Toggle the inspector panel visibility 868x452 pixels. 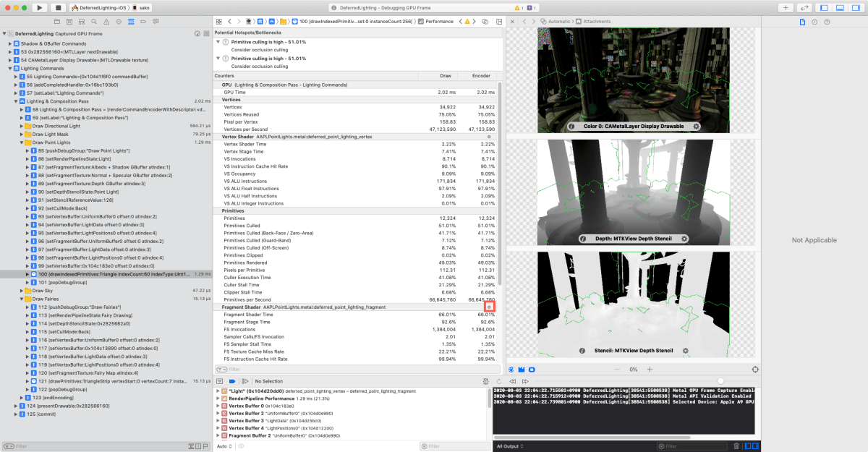click(855, 7)
